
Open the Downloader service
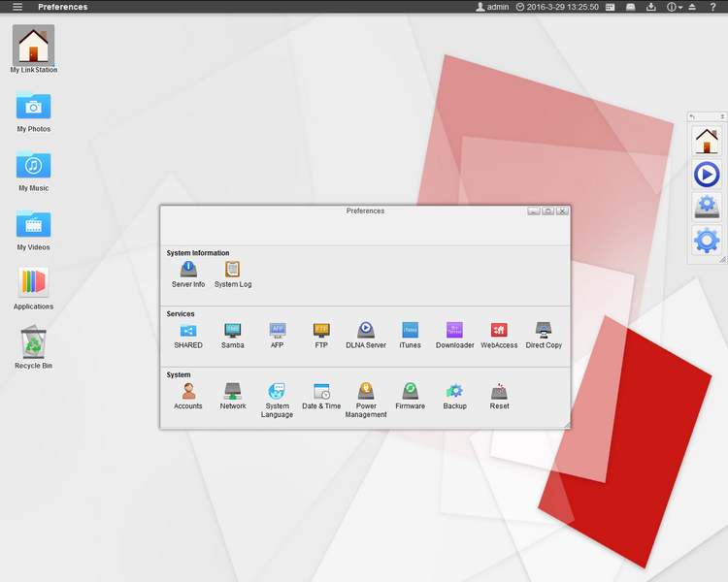pos(454,331)
